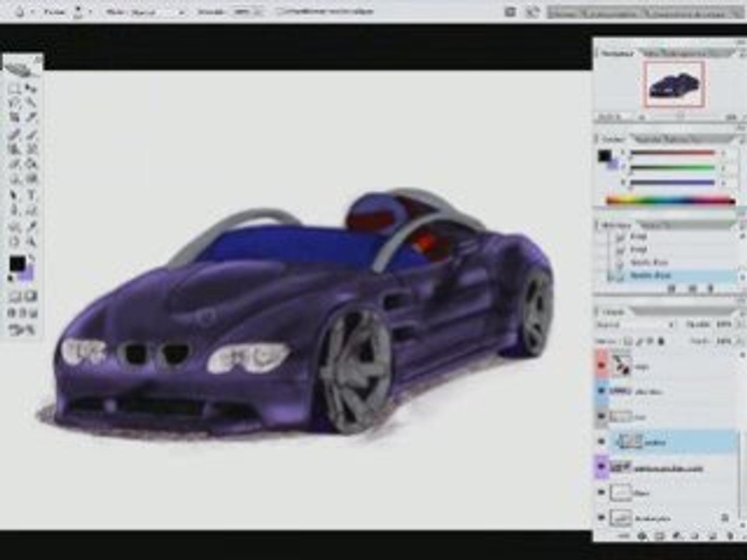Image resolution: width=747 pixels, height=560 pixels.
Task: Select the Type tool
Action: click(31, 194)
